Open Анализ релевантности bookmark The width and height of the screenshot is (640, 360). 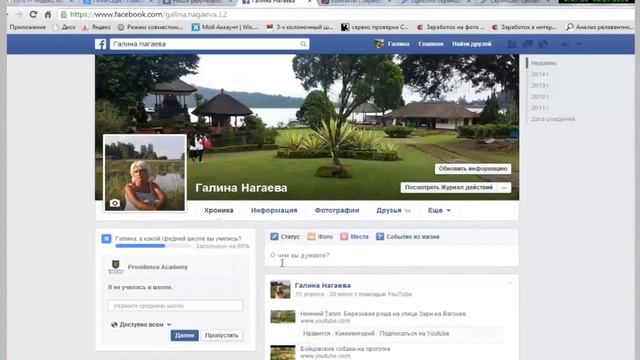(600, 27)
